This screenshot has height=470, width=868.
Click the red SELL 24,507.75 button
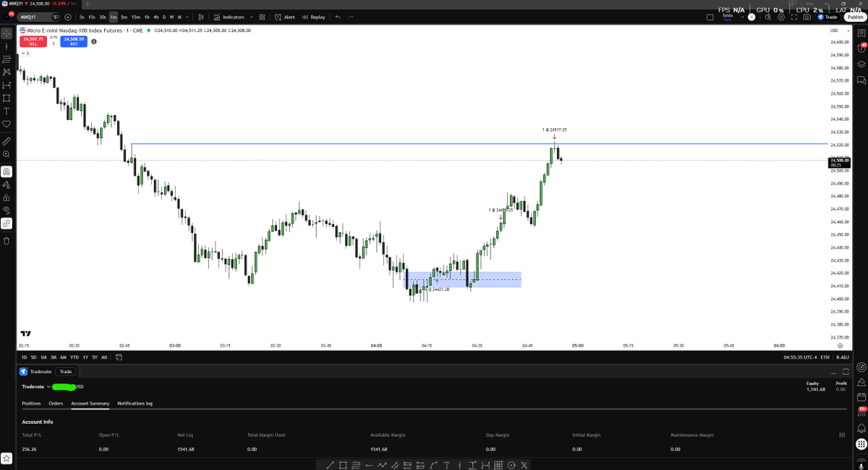(x=33, y=41)
